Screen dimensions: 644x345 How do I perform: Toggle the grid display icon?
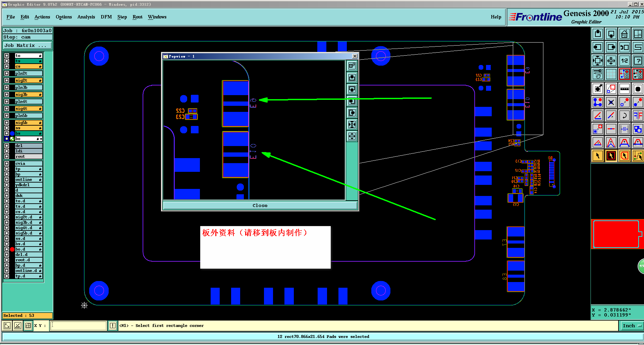click(x=611, y=74)
